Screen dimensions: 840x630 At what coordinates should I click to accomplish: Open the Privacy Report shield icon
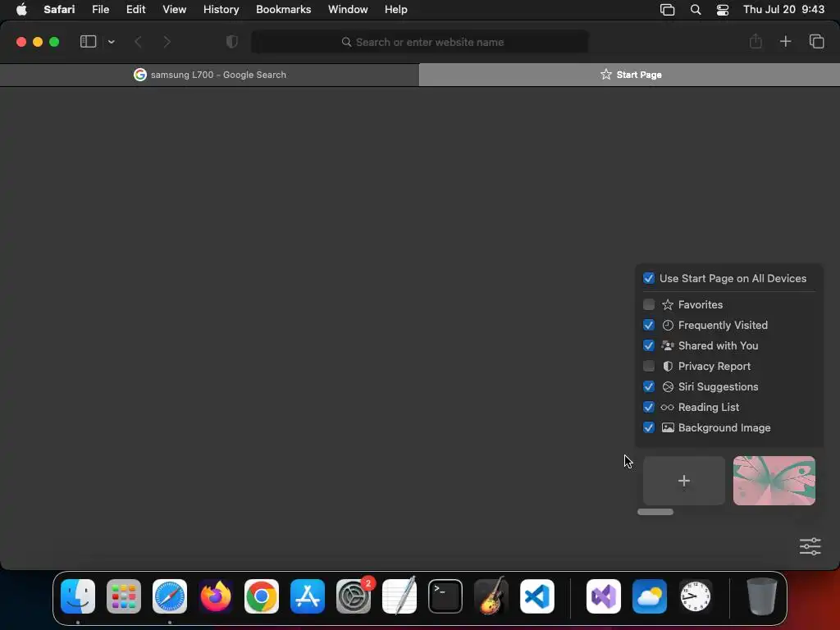(232, 42)
